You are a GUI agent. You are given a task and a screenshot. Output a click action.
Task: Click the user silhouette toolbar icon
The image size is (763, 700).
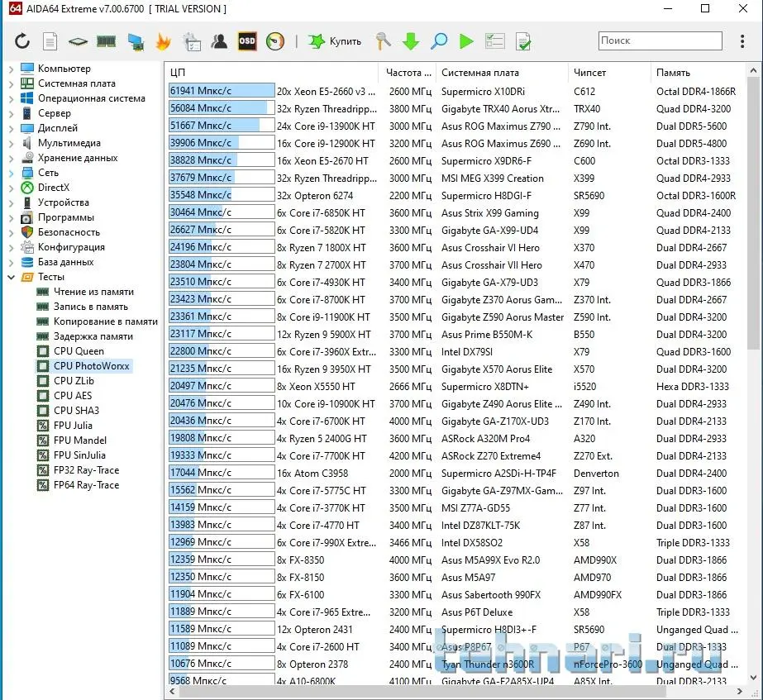click(x=219, y=41)
